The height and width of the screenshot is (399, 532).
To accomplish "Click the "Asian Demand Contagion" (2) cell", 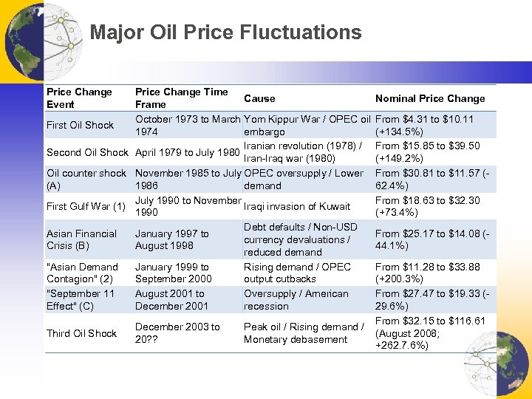I will [x=82, y=273].
